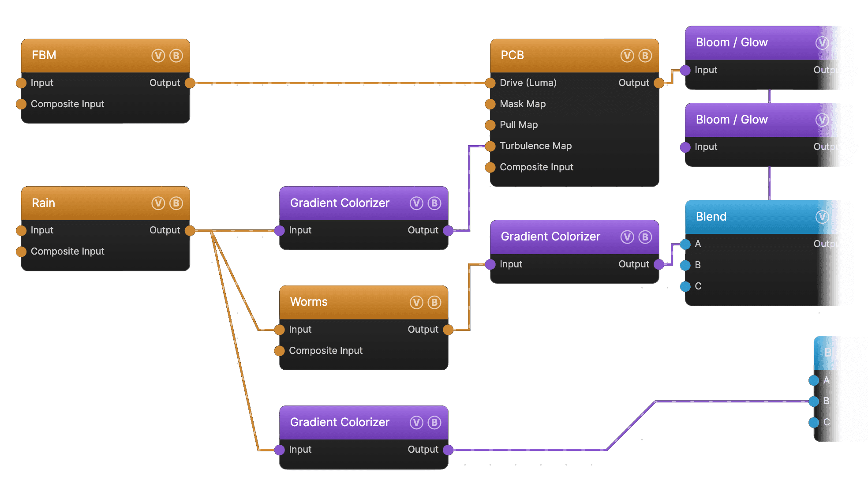Select Worms Composite Input port
Screen dimensions: 868x503
[x=280, y=351]
